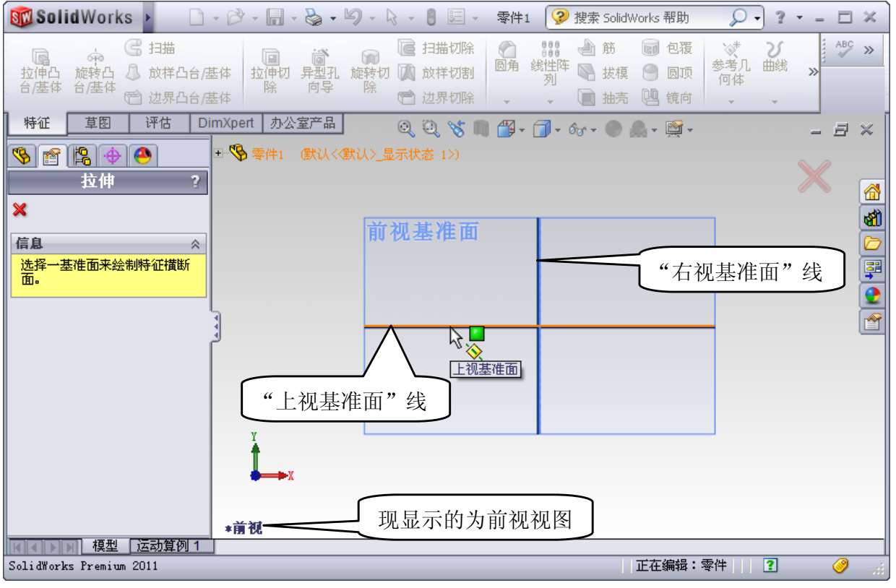Viewport: 896px width, 588px height.
Task: Open SolidWorks Resources home icon in task pane
Action: pyautogui.click(x=872, y=192)
